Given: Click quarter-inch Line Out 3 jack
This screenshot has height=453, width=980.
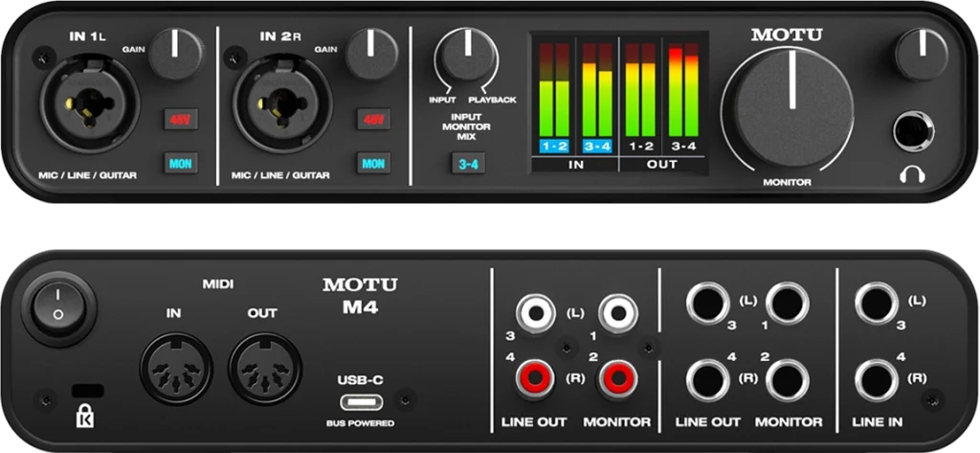Looking at the screenshot, I should (708, 304).
